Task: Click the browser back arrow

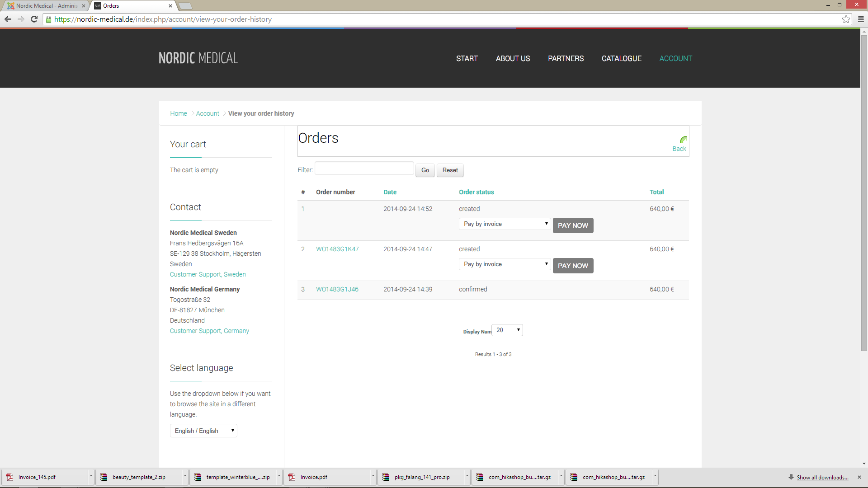Action: pyautogui.click(x=8, y=19)
